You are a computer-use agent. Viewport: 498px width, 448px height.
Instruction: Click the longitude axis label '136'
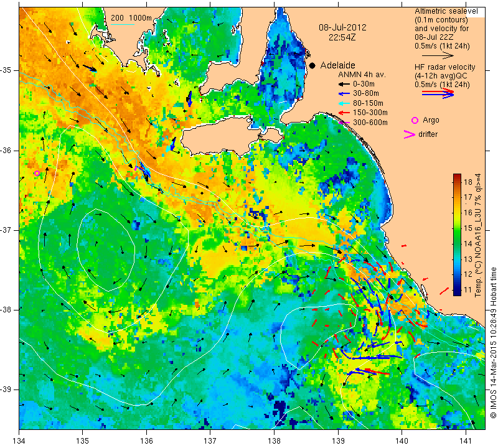pyautogui.click(x=147, y=441)
